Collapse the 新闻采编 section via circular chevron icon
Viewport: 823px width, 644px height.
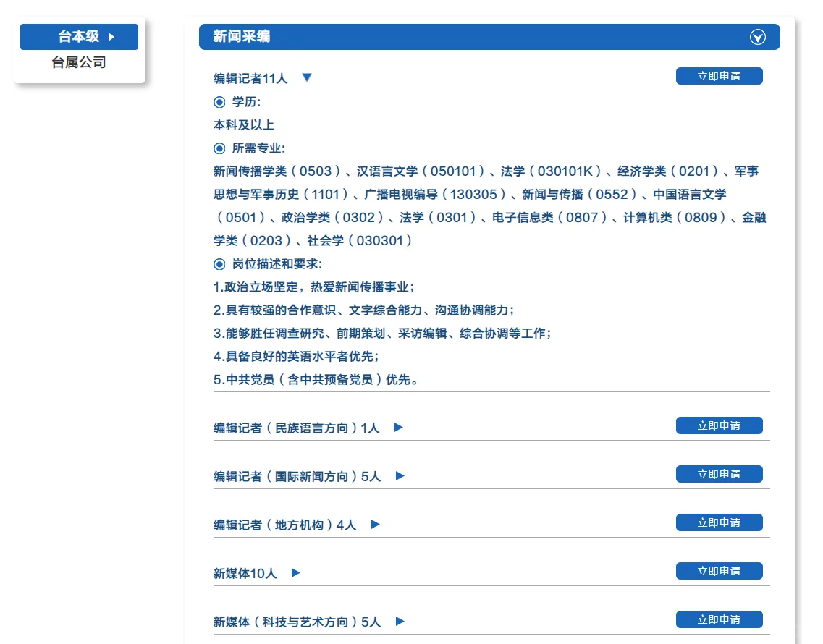pos(758,37)
